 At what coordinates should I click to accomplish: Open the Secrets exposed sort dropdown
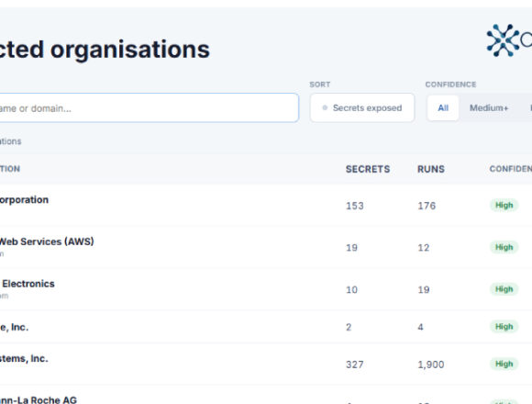(x=362, y=107)
